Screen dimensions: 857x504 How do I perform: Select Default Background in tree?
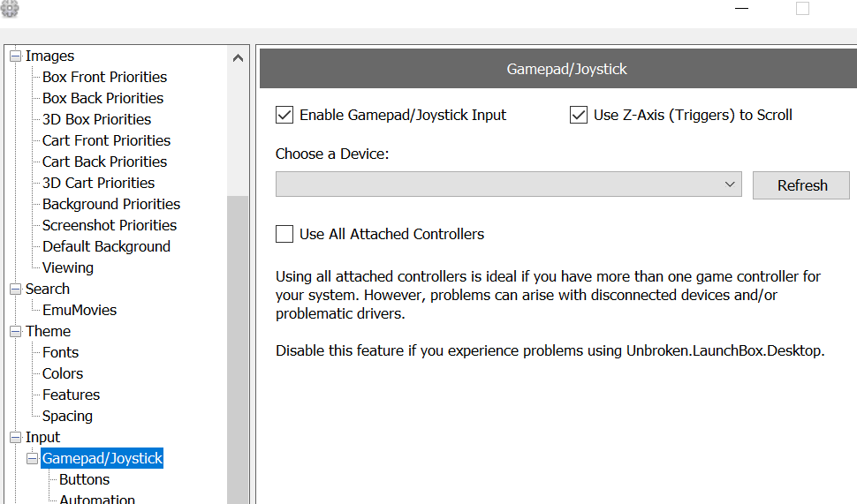pyautogui.click(x=107, y=247)
